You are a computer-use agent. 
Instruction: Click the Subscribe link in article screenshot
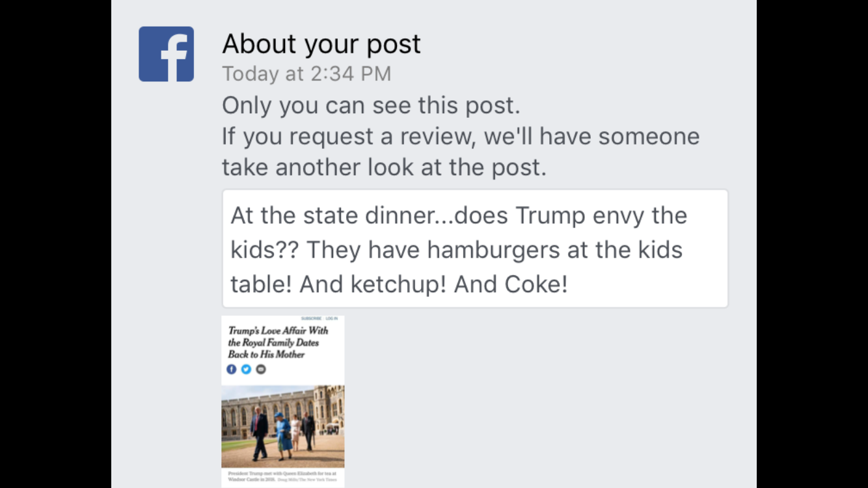click(311, 318)
